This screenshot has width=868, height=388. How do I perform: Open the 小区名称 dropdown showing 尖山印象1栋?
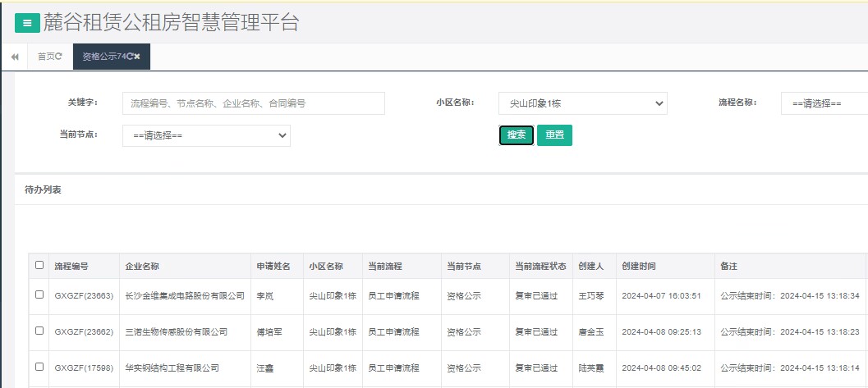(x=583, y=103)
